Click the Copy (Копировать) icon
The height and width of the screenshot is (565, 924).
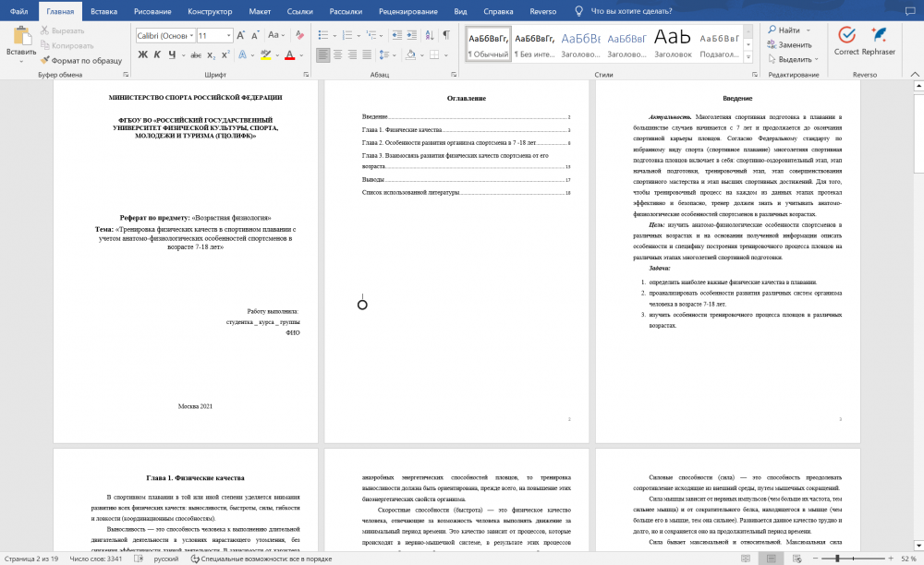pyautogui.click(x=44, y=45)
